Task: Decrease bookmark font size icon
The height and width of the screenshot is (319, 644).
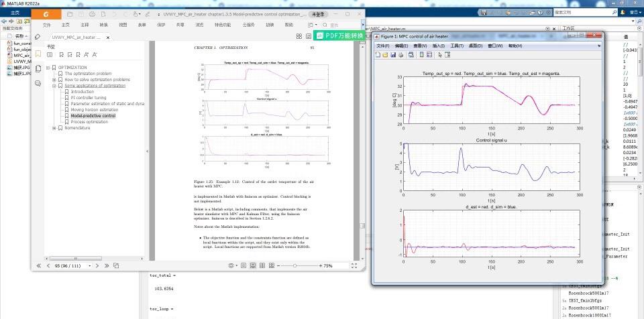Action: [x=95, y=54]
